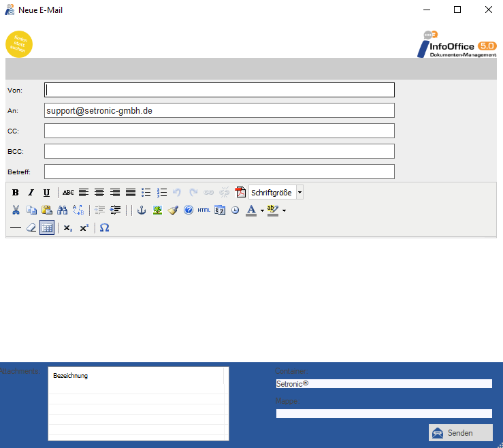
Task: Click the insert table icon
Action: tap(46, 228)
